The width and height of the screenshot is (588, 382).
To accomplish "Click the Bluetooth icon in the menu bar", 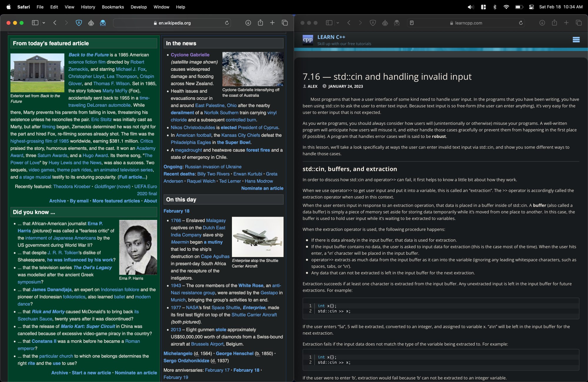I will tap(495, 7).
